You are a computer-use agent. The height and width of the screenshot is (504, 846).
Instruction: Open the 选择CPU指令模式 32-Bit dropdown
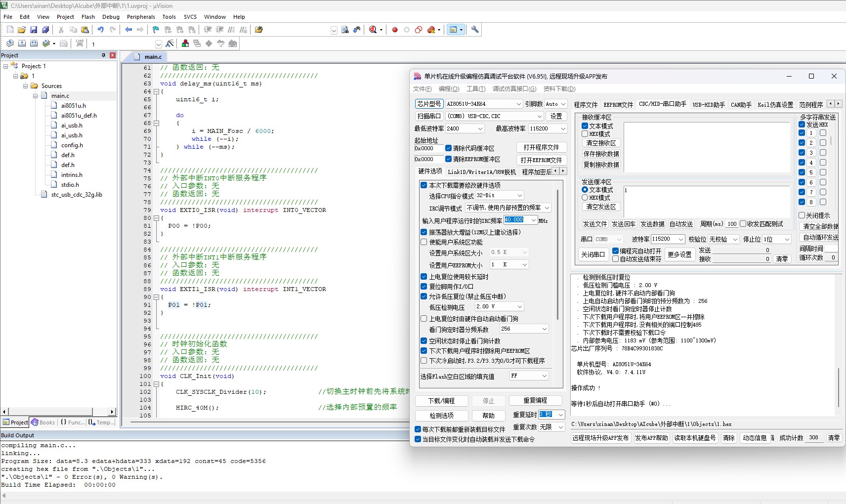tap(499, 196)
